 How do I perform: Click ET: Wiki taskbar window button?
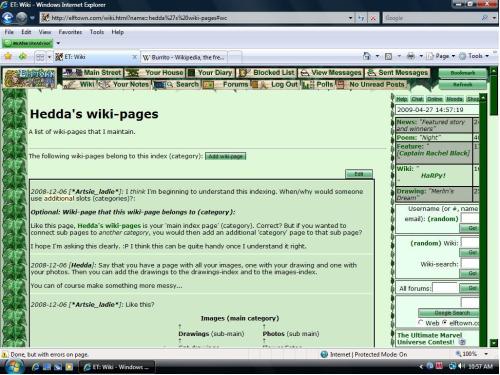tap(117, 367)
